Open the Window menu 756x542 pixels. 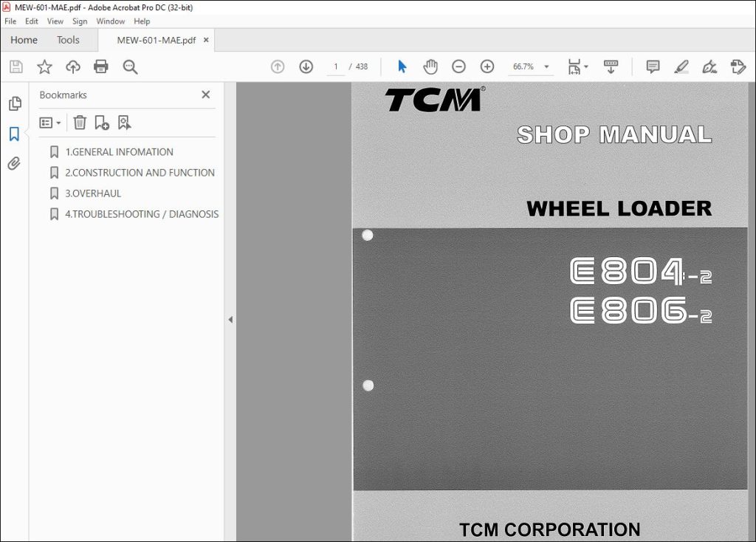(111, 21)
